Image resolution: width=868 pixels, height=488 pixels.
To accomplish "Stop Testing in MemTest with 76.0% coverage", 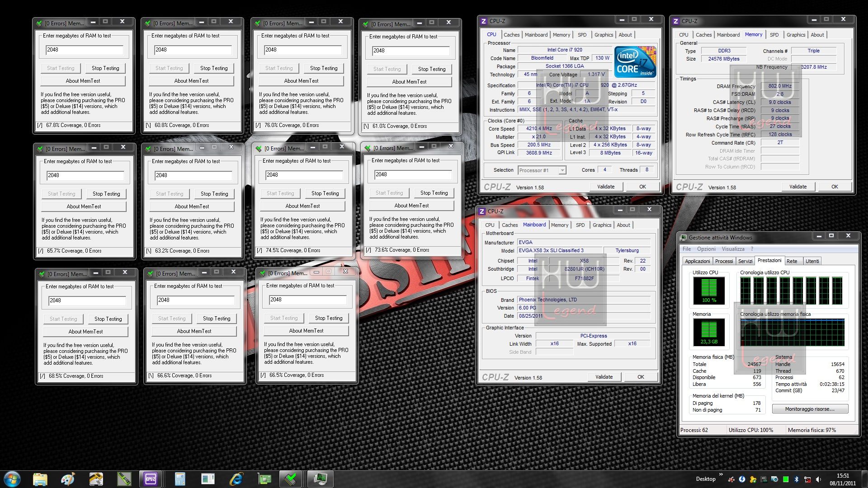I will tap(324, 68).
